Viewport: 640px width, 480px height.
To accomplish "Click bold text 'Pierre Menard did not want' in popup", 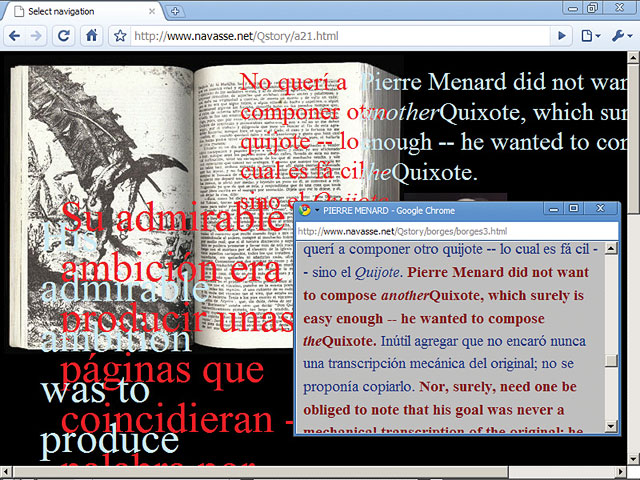I will click(498, 272).
